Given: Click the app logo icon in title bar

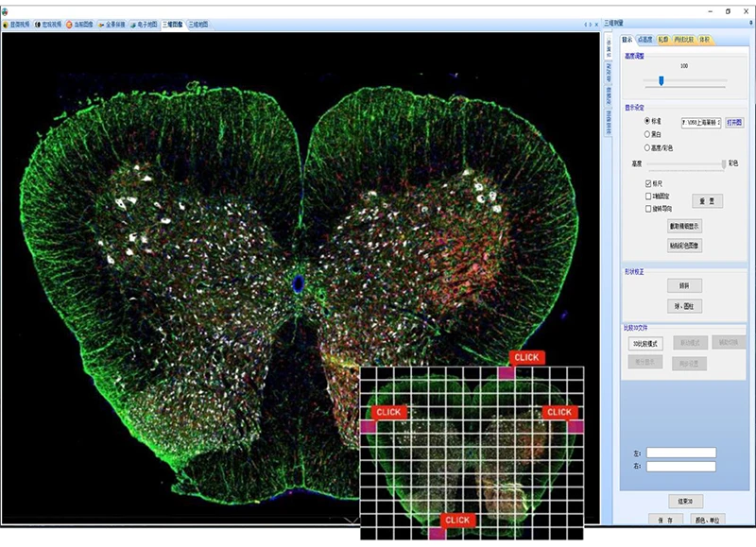Looking at the screenshot, I should [x=6, y=10].
